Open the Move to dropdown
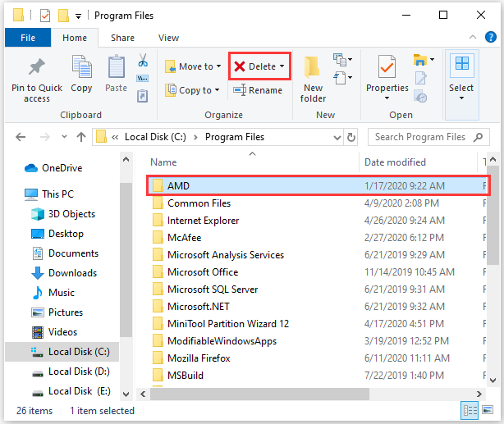This screenshot has height=424, width=504. [193, 66]
